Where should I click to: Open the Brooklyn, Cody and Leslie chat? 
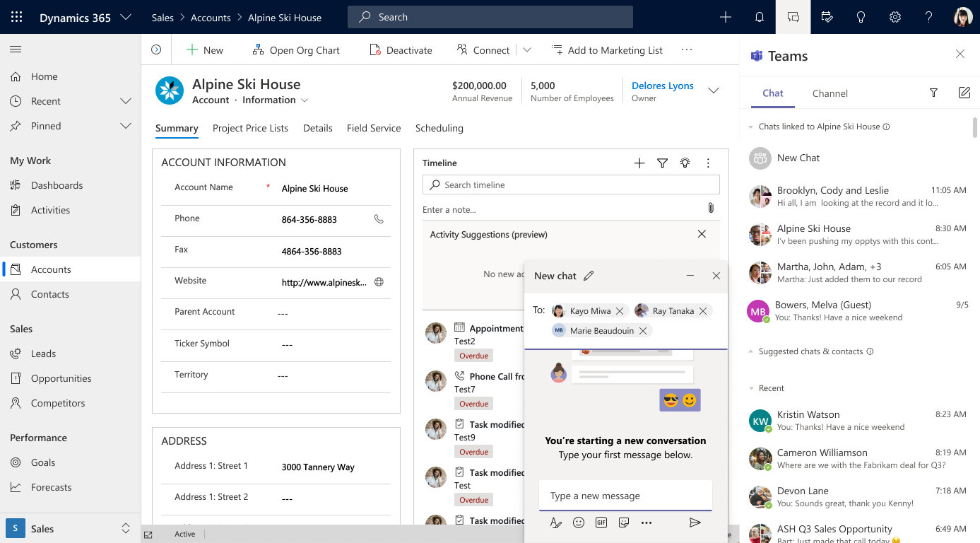(x=858, y=197)
